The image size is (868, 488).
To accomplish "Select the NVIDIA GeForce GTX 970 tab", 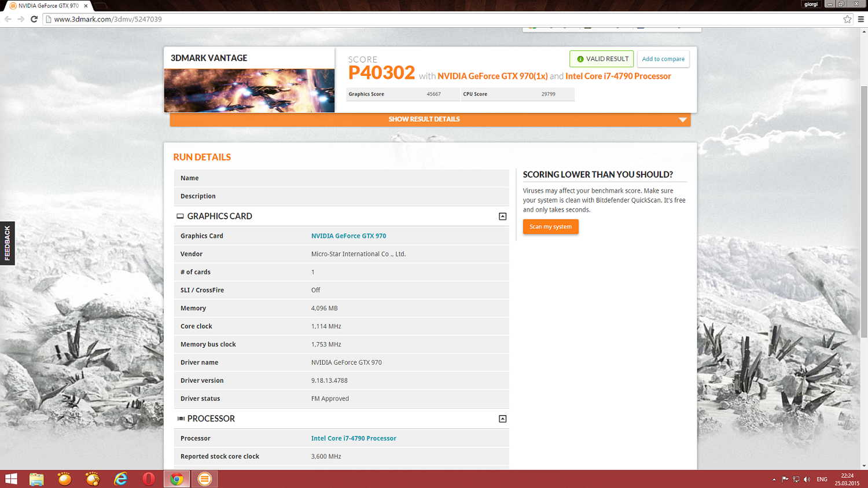I will point(49,6).
